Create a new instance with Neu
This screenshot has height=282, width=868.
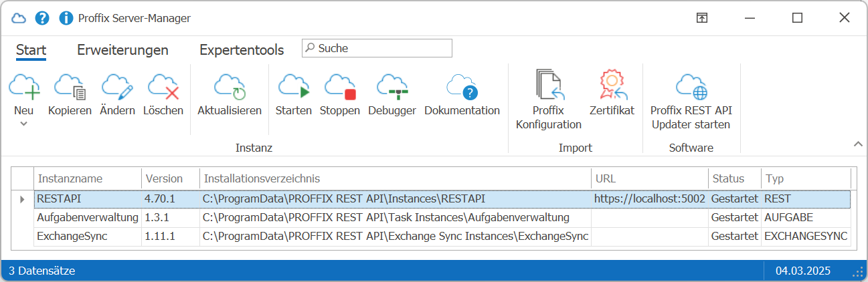(24, 95)
